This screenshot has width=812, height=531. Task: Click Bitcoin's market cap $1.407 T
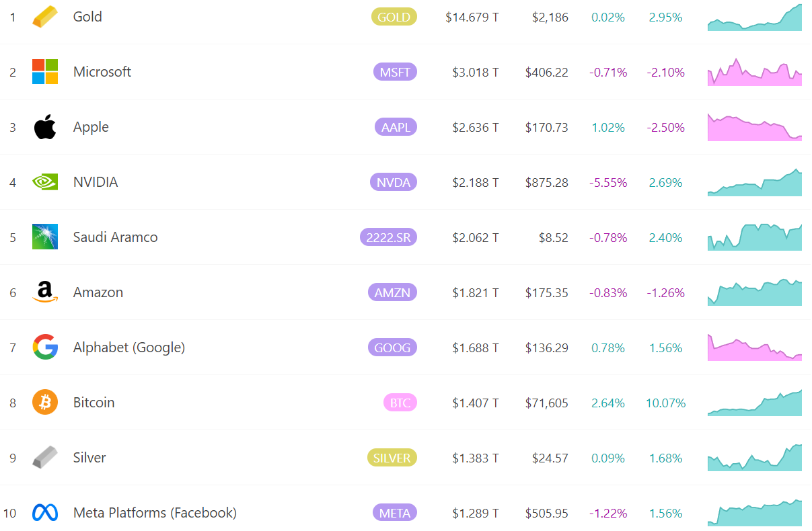[476, 403]
